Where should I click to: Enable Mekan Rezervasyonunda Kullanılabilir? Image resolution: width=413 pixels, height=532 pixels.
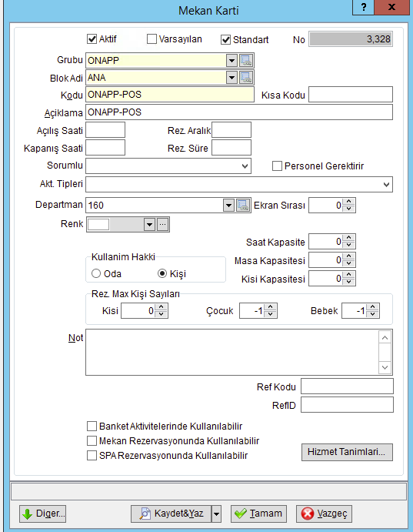(x=92, y=440)
